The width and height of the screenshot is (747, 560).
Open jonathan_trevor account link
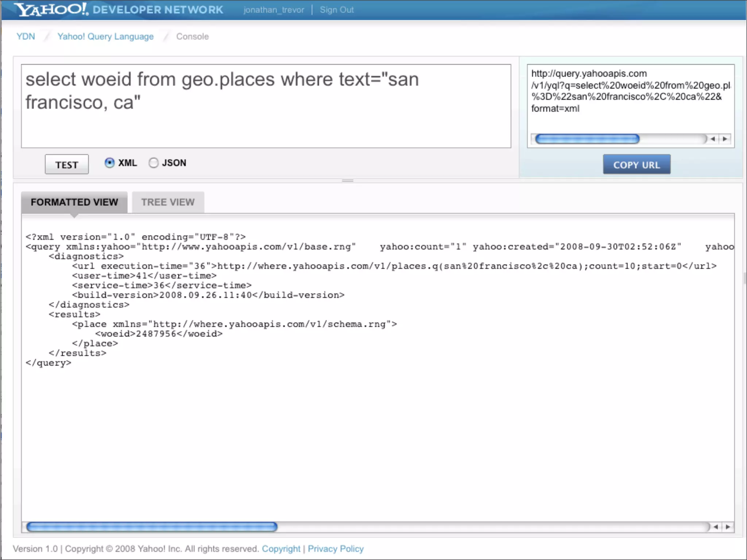[274, 10]
